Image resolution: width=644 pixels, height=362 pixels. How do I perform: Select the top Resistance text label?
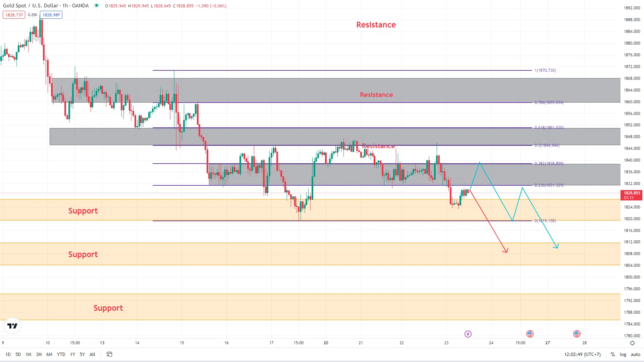click(x=376, y=25)
